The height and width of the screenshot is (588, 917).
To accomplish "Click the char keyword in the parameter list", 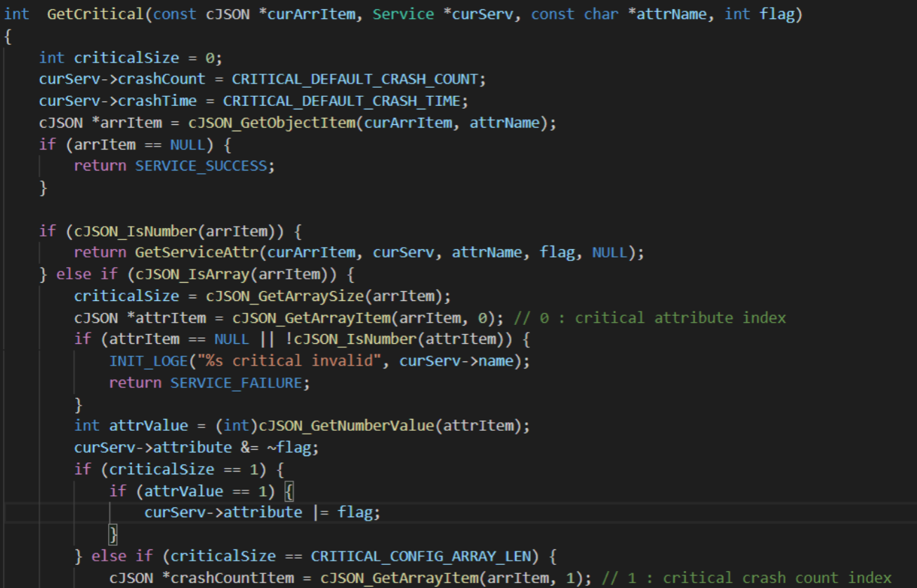I will pos(602,14).
